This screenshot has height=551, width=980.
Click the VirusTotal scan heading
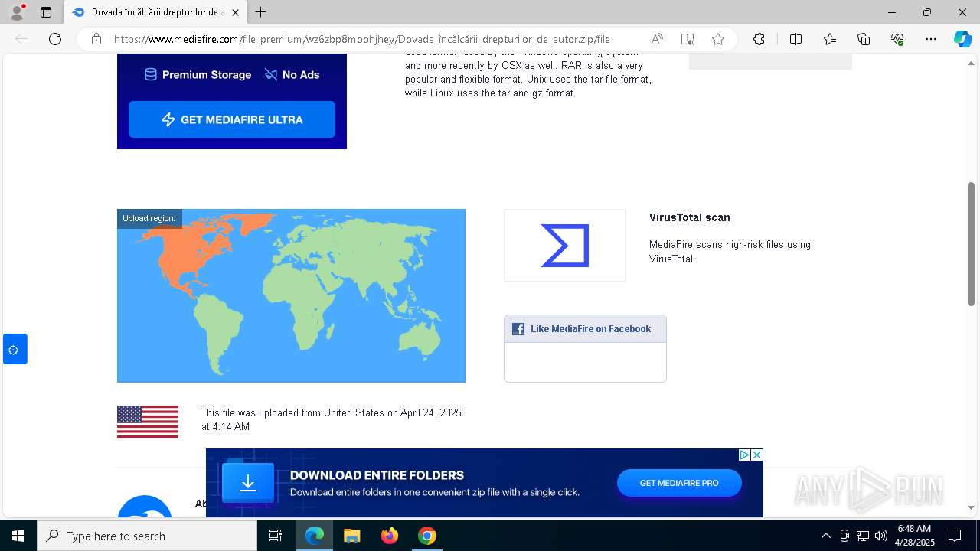689,217
